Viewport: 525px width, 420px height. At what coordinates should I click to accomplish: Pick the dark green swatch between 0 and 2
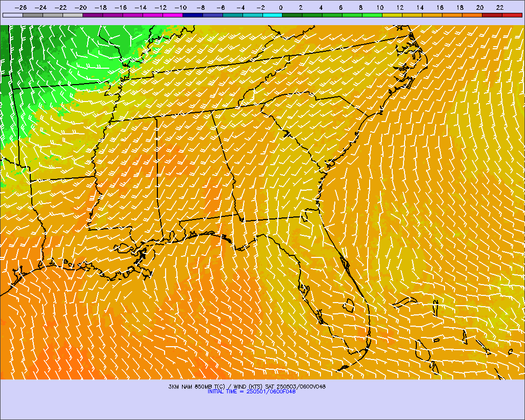pyautogui.click(x=293, y=15)
